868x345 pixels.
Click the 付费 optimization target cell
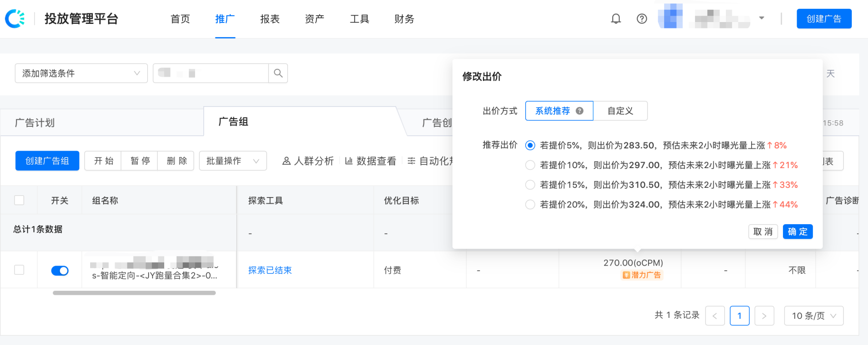392,270
